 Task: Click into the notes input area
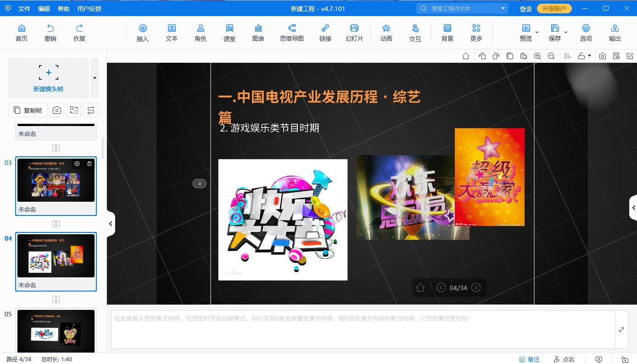363,330
